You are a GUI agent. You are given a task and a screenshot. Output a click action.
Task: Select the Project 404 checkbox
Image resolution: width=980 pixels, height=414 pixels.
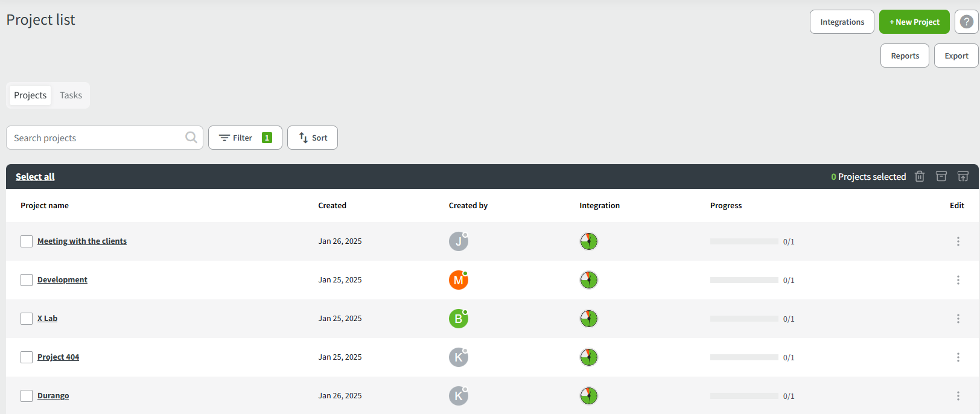[x=27, y=357]
